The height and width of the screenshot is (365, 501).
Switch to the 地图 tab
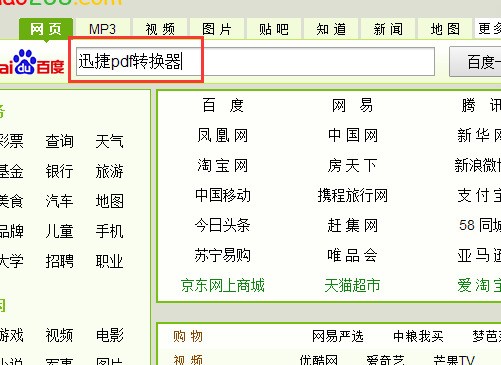coord(445,29)
